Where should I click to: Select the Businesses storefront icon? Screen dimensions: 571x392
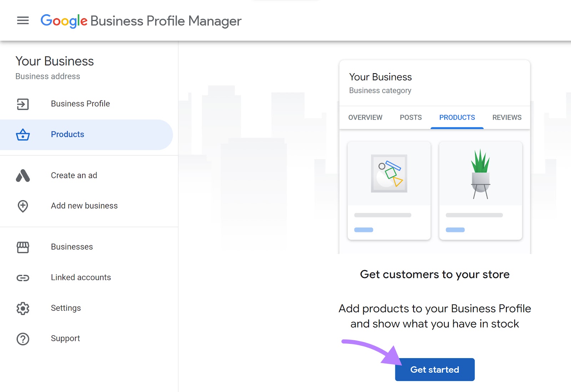click(x=22, y=247)
